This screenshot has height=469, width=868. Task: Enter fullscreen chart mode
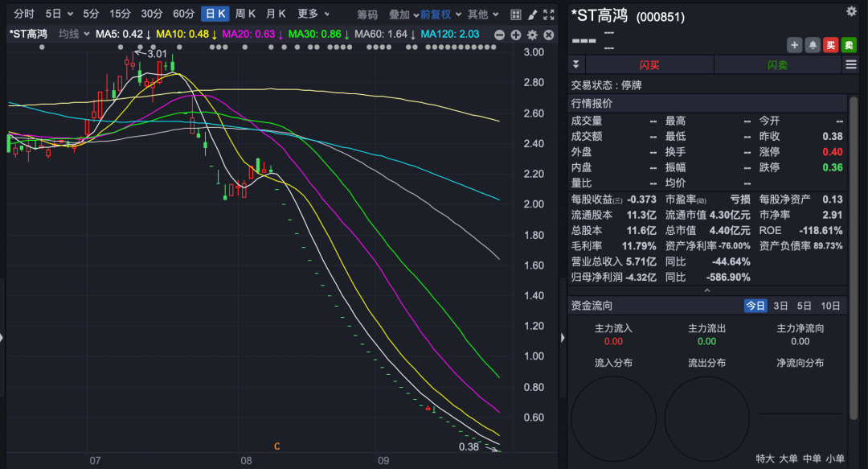point(548,14)
